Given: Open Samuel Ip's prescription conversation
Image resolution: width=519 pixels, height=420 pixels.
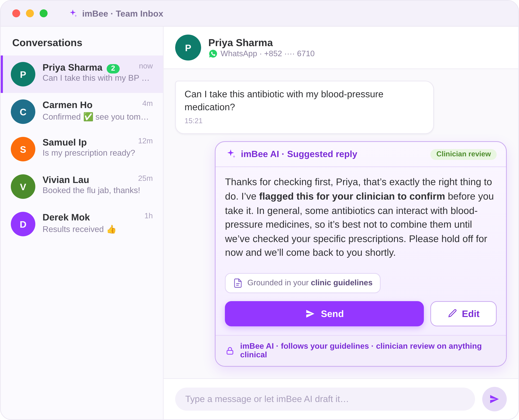Looking at the screenshot, I should (x=82, y=149).
